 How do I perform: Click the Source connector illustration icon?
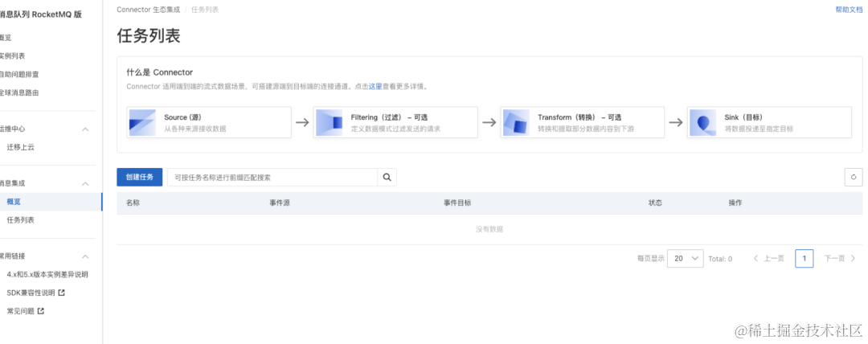pyautogui.click(x=142, y=122)
